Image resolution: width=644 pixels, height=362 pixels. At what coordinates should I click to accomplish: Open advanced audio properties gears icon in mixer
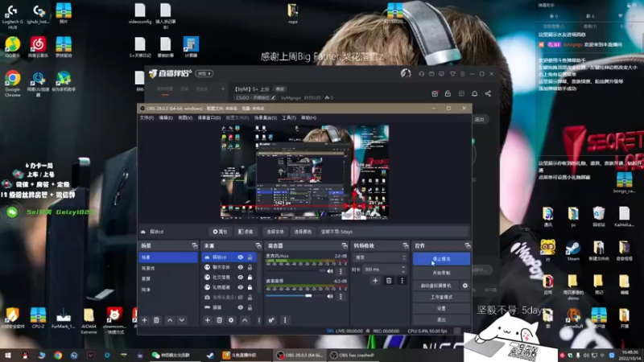coord(271,320)
